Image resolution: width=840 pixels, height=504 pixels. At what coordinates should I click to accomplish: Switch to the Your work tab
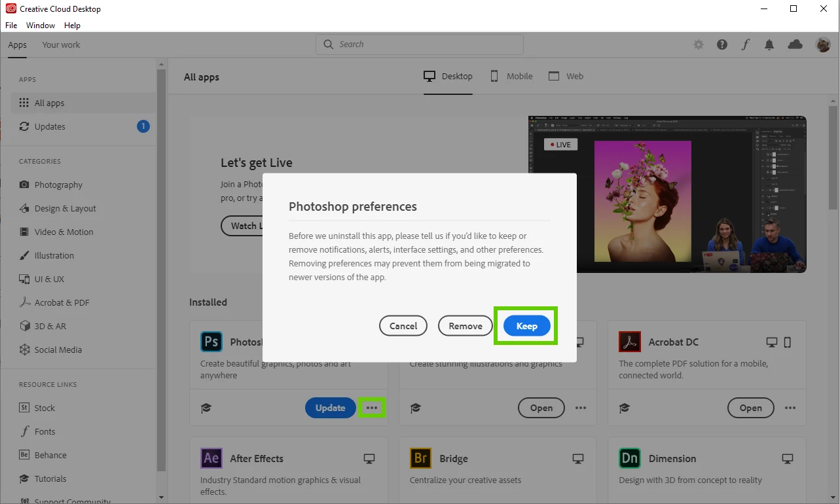(x=61, y=45)
